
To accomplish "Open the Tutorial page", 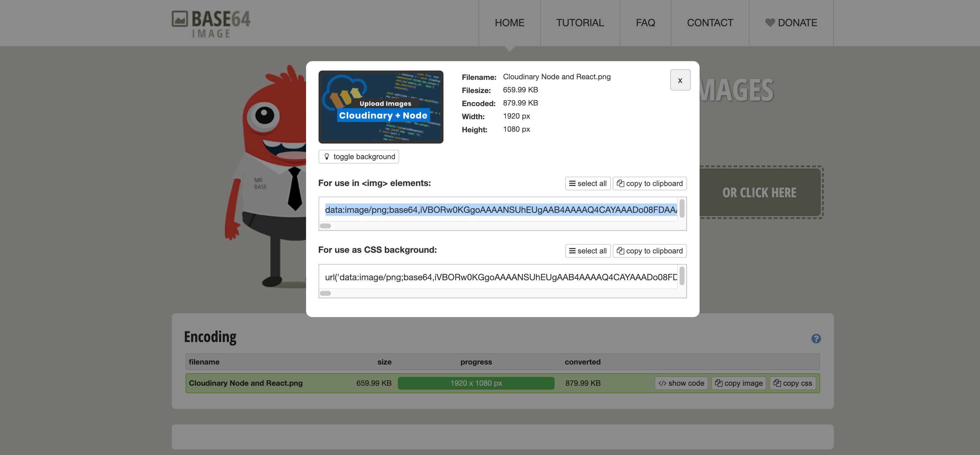I will pyautogui.click(x=580, y=23).
